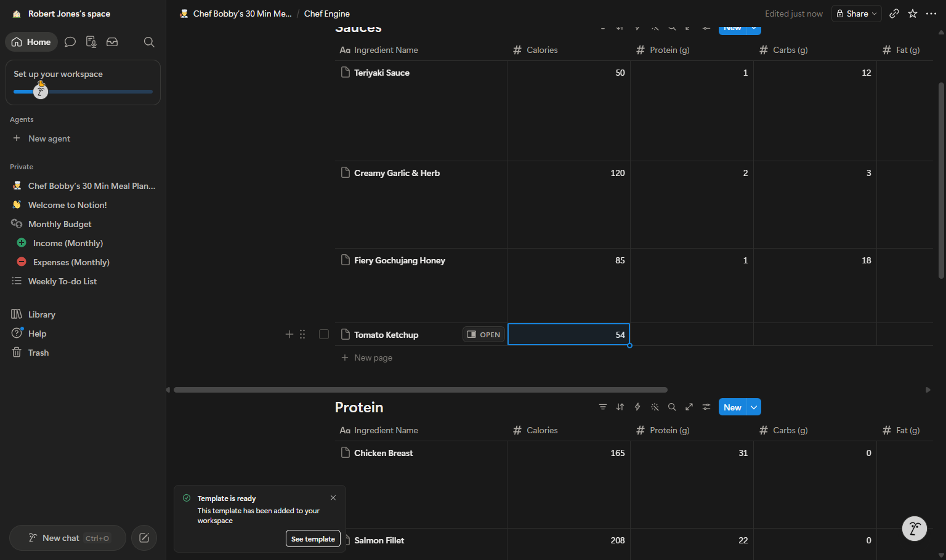Click the AI magic wand in Protein toolbar
Image resolution: width=946 pixels, height=560 pixels.
[655, 407]
